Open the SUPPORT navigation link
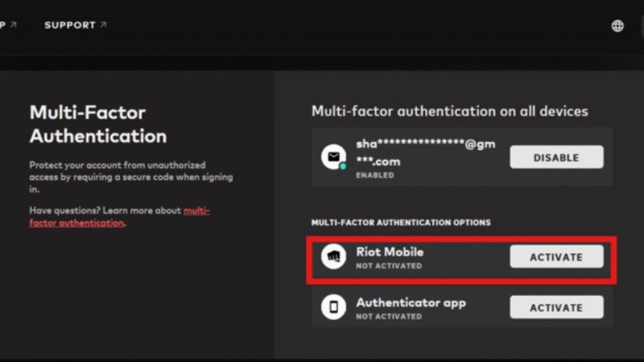 [x=70, y=26]
